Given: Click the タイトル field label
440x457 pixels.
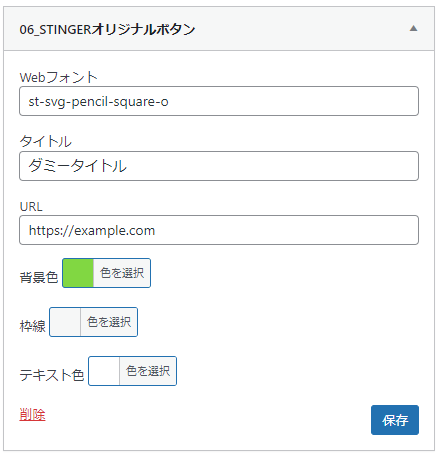Looking at the screenshot, I should tap(45, 141).
